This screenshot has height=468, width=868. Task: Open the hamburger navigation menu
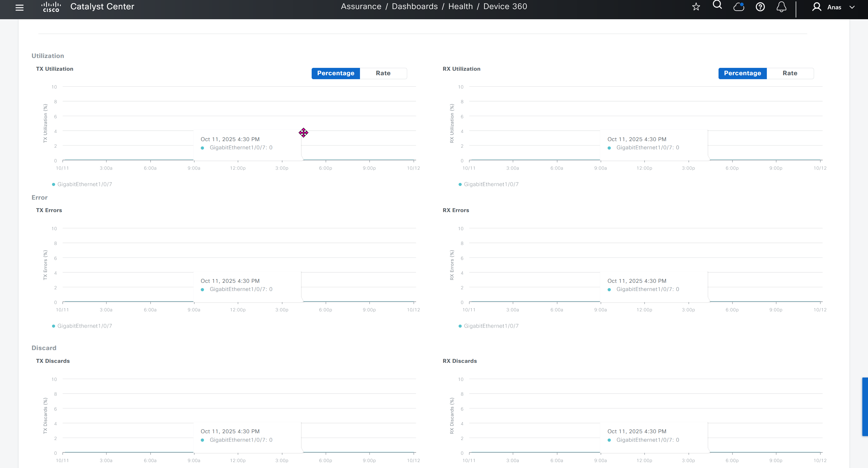tap(19, 7)
